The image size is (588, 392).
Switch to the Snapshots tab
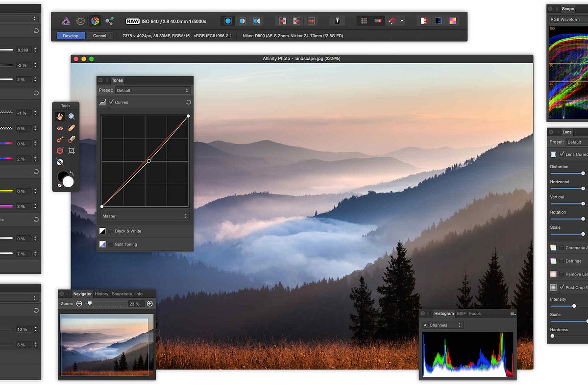pyautogui.click(x=122, y=294)
